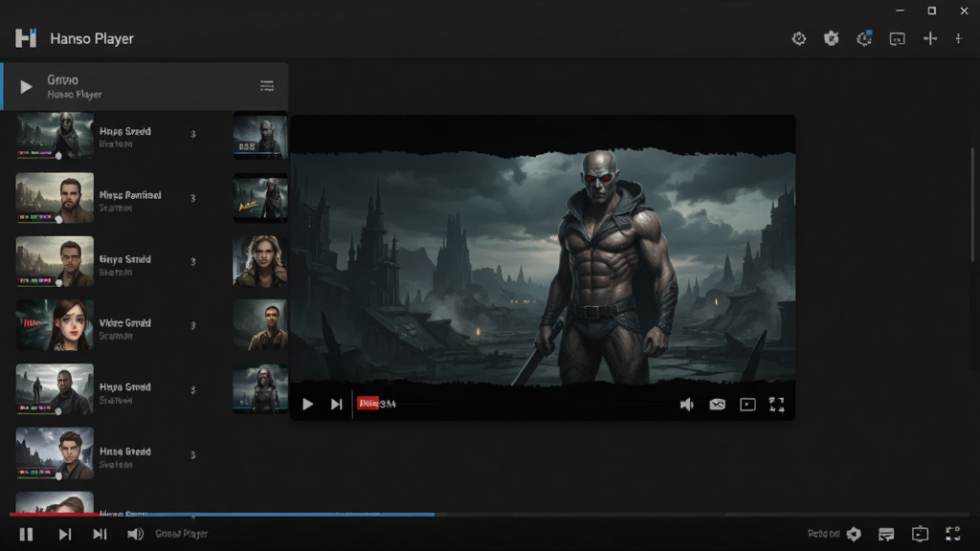Open options for the Hinse Rantiad row
Screen dimensions: 980x551
[x=193, y=198]
